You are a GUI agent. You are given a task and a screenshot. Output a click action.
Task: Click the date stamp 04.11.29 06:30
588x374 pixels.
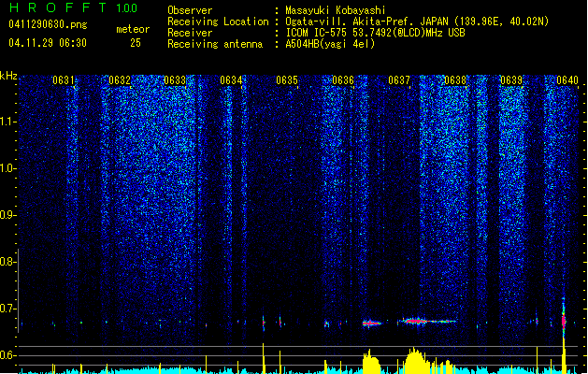coord(48,43)
